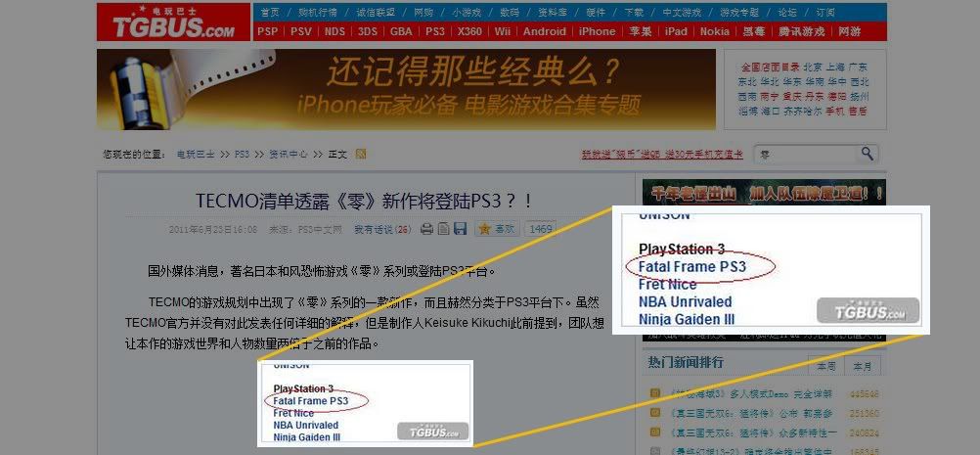This screenshot has width=980, height=455.
Task: Click the TGBUS.com site logo
Action: click(173, 23)
